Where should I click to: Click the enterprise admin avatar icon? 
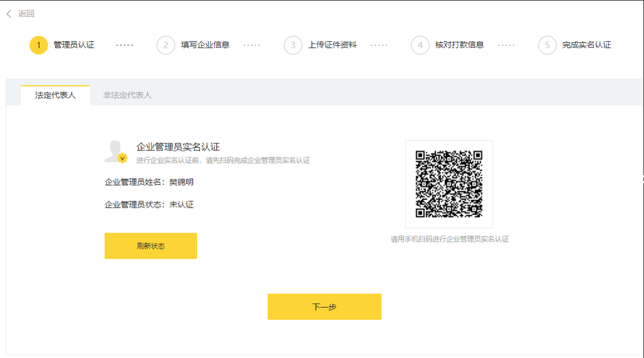114,151
